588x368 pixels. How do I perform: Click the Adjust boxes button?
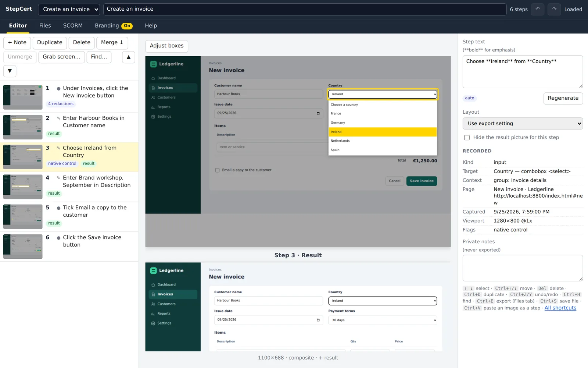pyautogui.click(x=166, y=46)
